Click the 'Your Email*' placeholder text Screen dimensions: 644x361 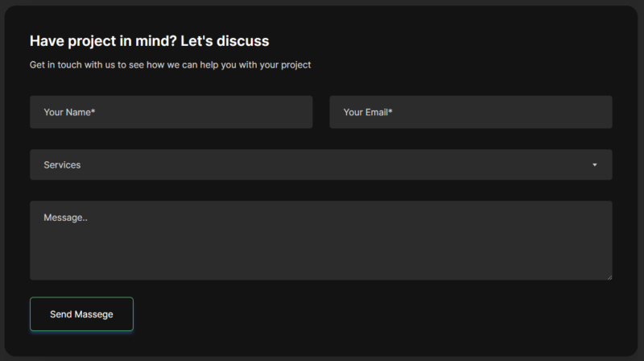point(368,112)
